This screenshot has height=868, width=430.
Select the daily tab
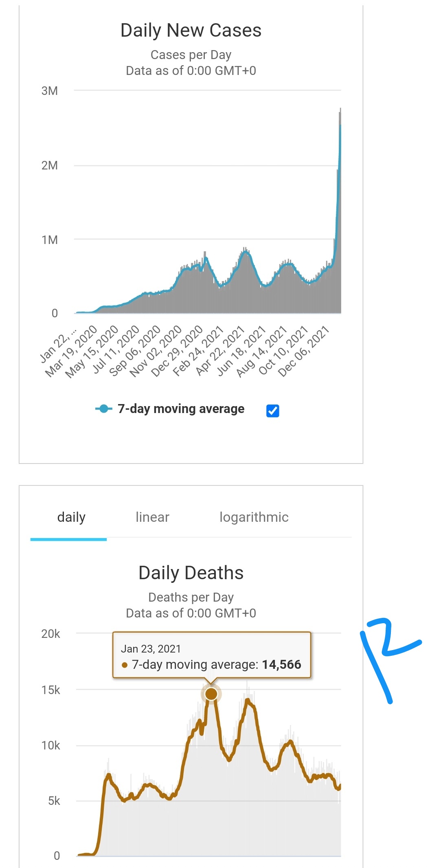71,517
